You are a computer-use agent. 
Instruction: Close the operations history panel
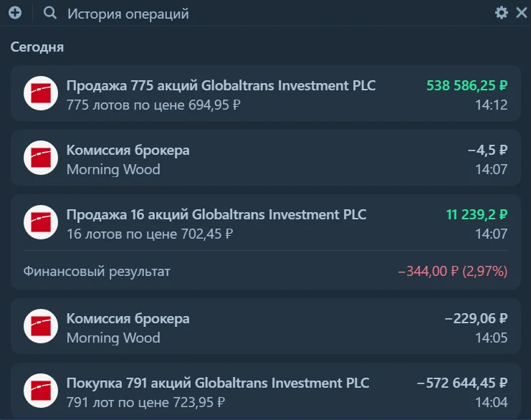coord(522,13)
